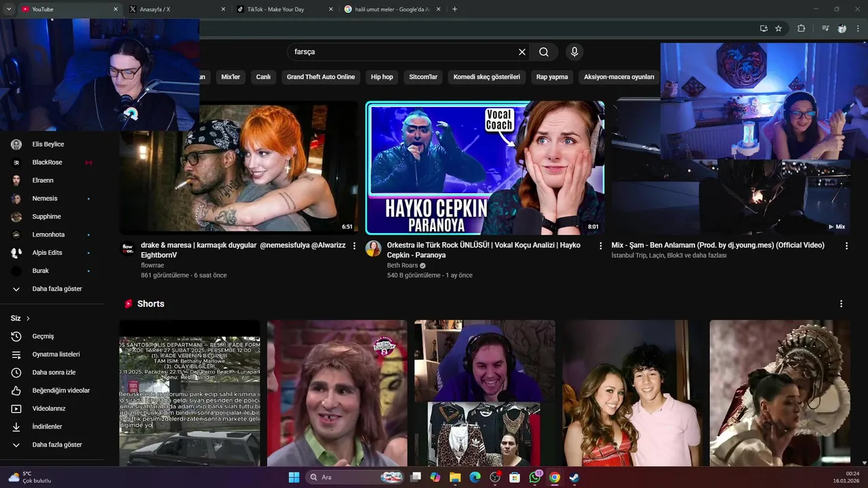Open the flowrrae channel avatar
Image resolution: width=868 pixels, height=488 pixels.
[127, 249]
